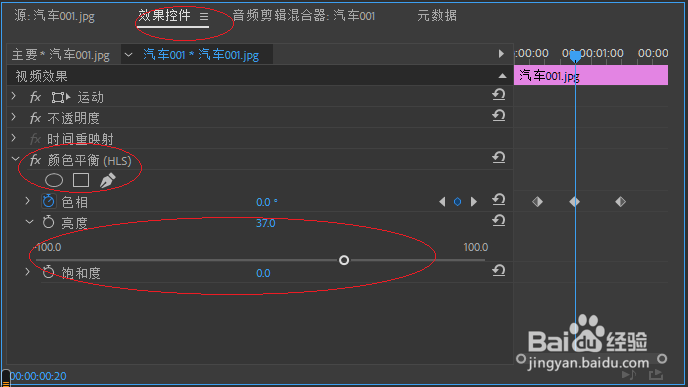Image resolution: width=688 pixels, height=387 pixels.
Task: Select the 效果控件 tab
Action: coord(165,16)
